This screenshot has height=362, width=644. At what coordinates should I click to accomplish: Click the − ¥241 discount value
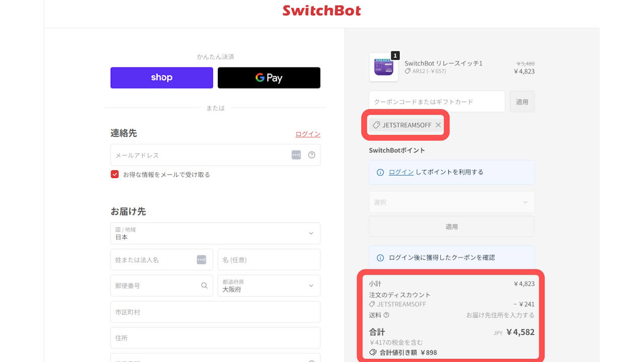click(x=524, y=304)
